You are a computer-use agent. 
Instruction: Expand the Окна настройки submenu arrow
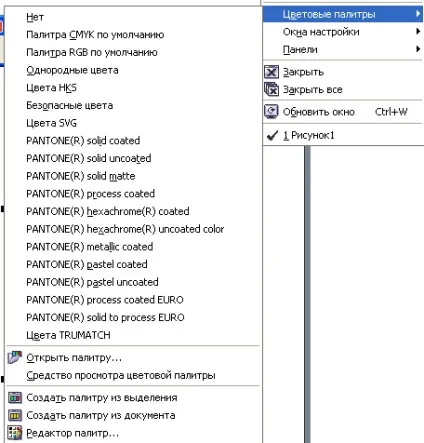418,31
